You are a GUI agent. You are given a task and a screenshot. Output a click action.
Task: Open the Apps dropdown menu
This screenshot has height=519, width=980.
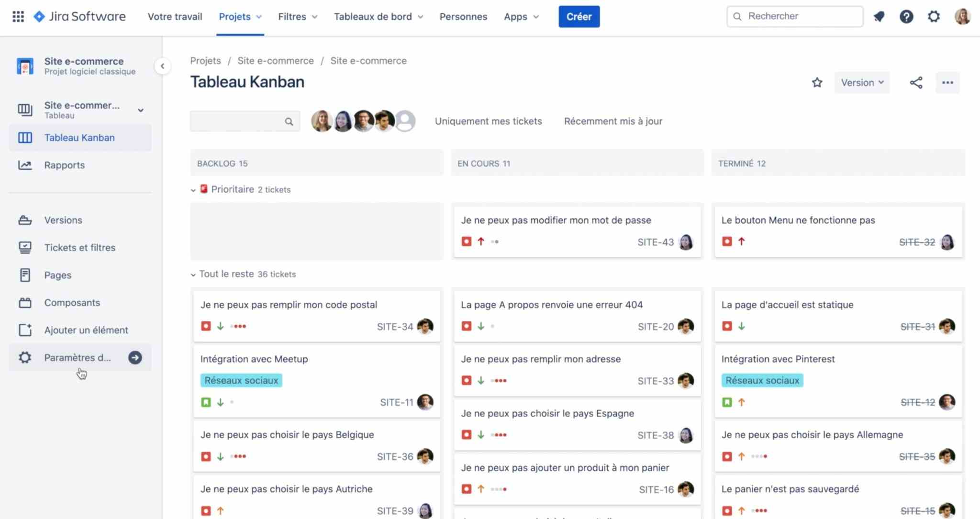click(521, 17)
